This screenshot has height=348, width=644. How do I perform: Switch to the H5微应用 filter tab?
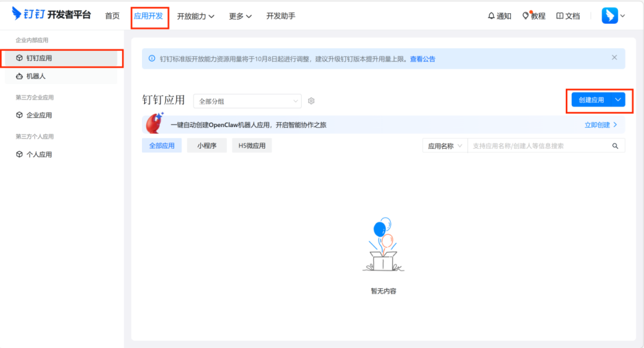tap(252, 145)
